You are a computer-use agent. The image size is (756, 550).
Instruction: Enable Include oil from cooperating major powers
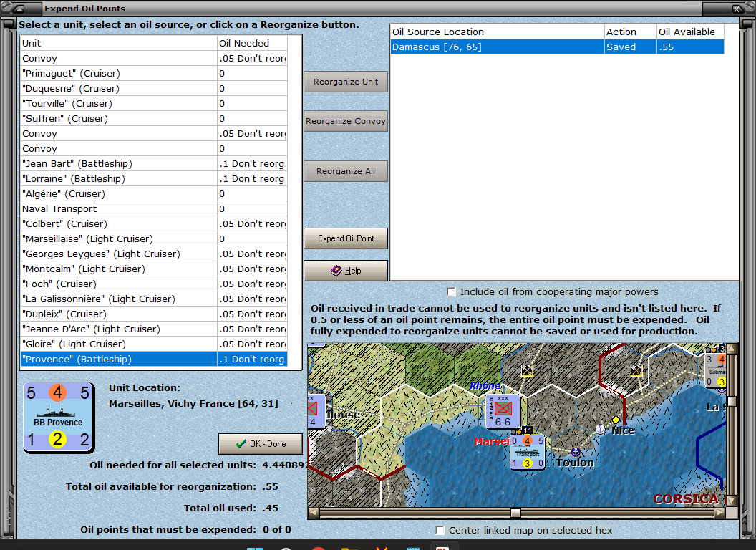[451, 292]
